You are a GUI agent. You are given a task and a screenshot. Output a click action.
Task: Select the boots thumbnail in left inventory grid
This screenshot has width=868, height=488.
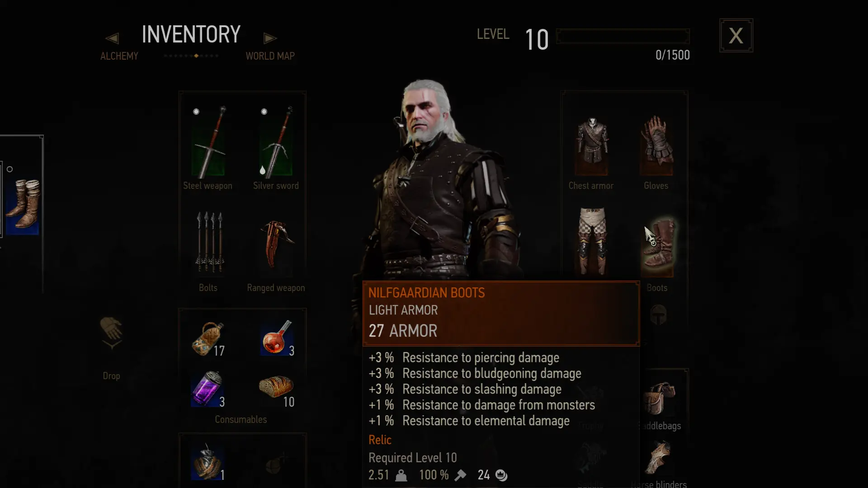point(24,204)
